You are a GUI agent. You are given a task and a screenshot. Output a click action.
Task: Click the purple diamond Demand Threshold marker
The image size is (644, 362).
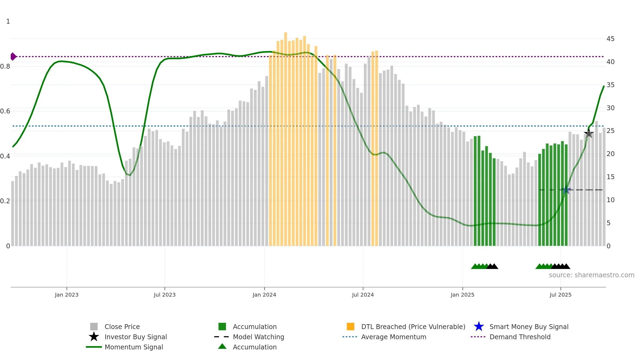point(13,57)
